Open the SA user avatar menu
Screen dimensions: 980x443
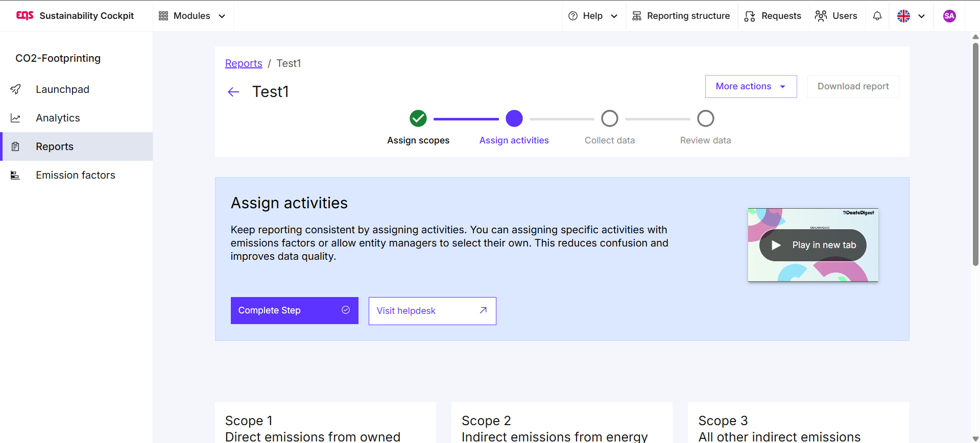coord(949,16)
